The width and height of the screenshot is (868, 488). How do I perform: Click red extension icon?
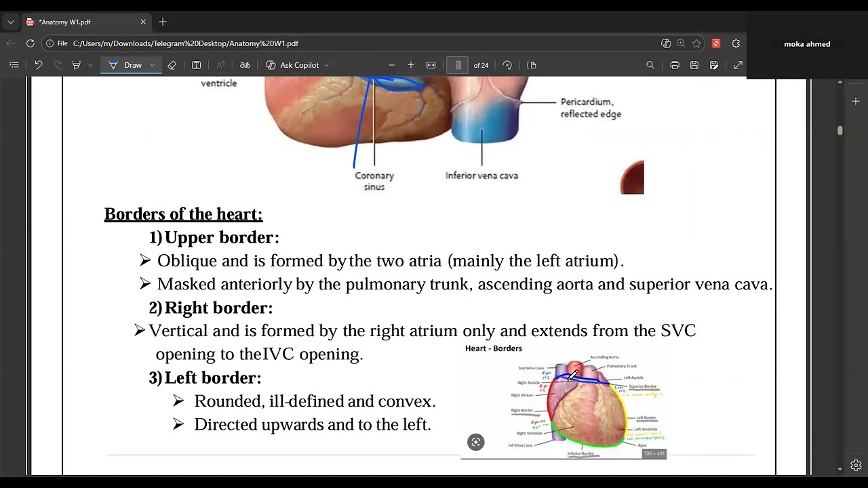716,43
